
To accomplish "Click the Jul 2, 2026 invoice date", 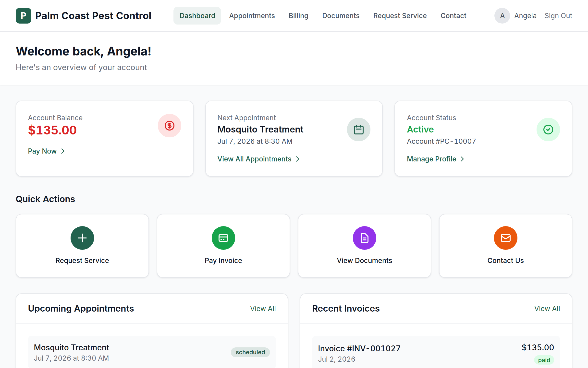I will [336, 359].
